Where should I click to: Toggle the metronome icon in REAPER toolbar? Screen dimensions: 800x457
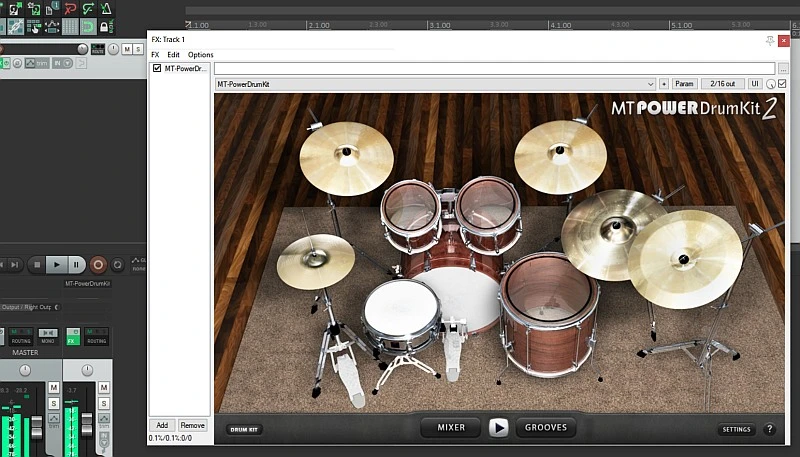pos(106,9)
